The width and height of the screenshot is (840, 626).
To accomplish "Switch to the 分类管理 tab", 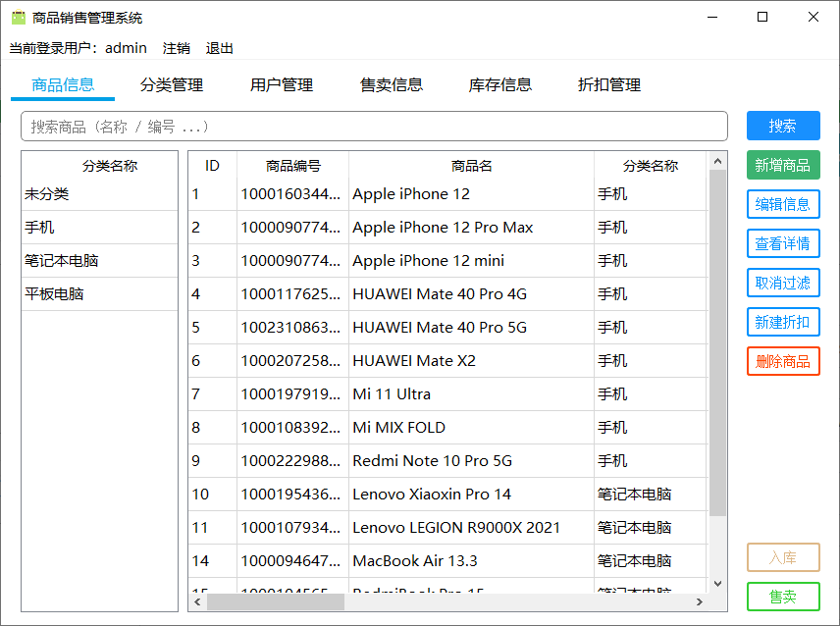I will tap(172, 84).
